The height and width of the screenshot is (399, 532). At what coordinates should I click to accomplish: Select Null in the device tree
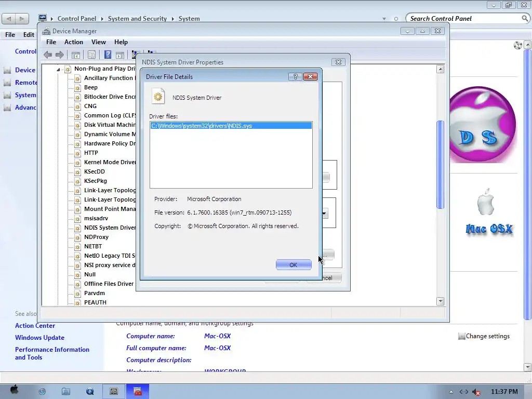tap(90, 274)
